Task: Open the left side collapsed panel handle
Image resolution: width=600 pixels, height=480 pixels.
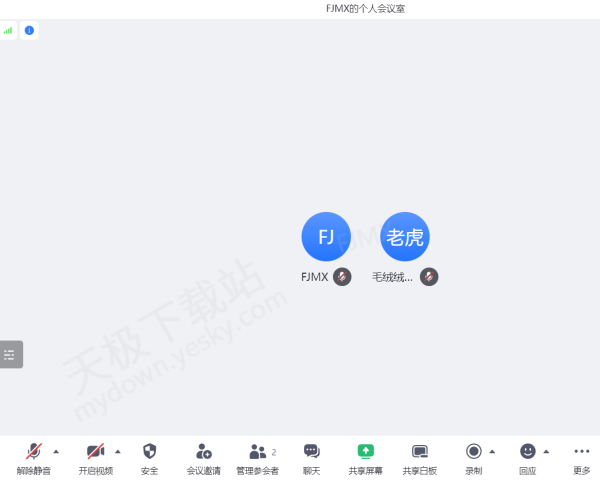Action: coord(11,354)
